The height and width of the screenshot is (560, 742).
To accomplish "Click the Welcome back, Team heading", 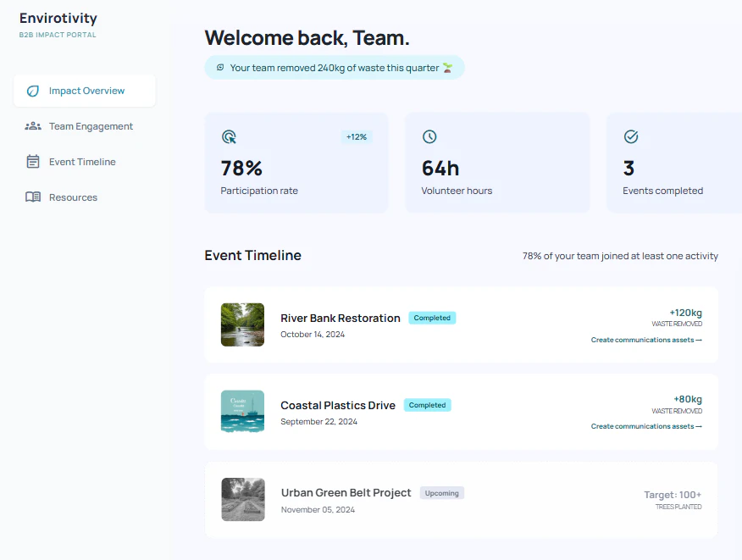I will [x=307, y=38].
